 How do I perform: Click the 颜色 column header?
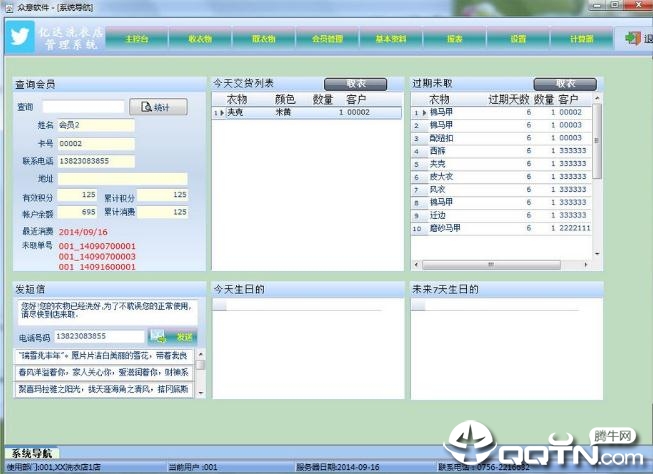[285, 100]
